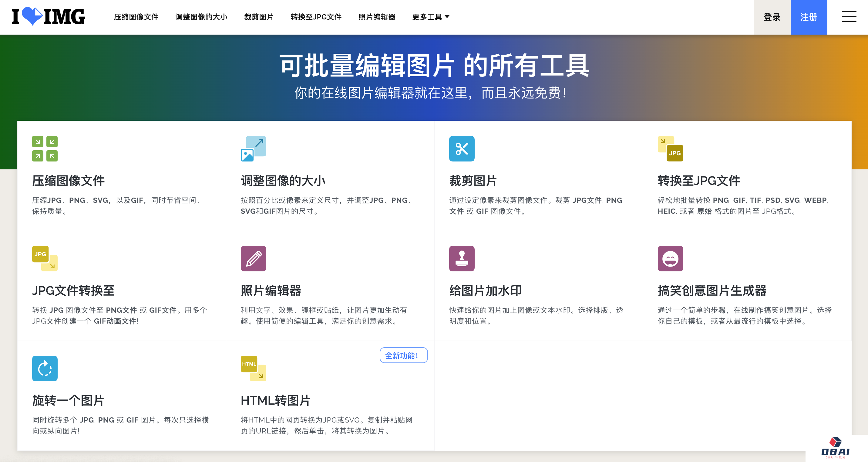Open 照片编辑器 in top navigation
The height and width of the screenshot is (462, 868).
point(377,17)
